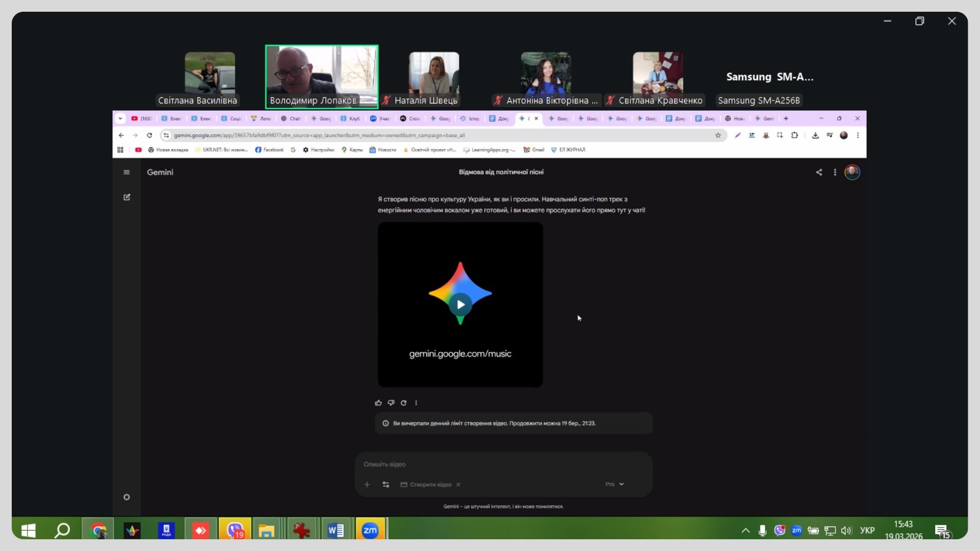The width and height of the screenshot is (980, 551).
Task: Open the tools sliders icon in prompt box
Action: pos(386,485)
